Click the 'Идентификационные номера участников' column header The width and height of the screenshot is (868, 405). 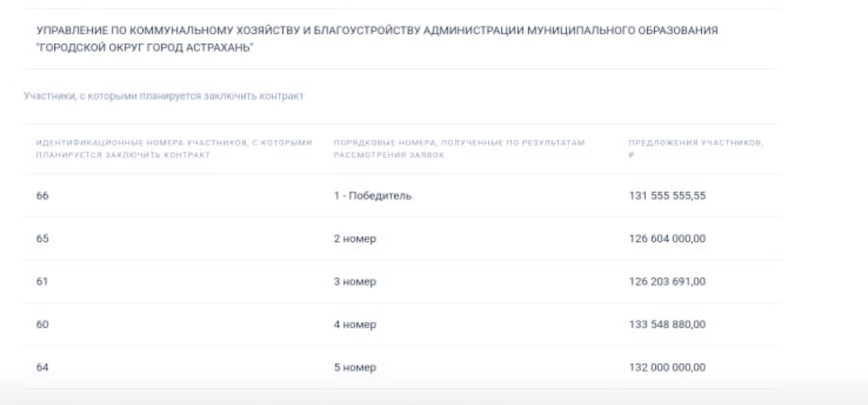tap(174, 149)
